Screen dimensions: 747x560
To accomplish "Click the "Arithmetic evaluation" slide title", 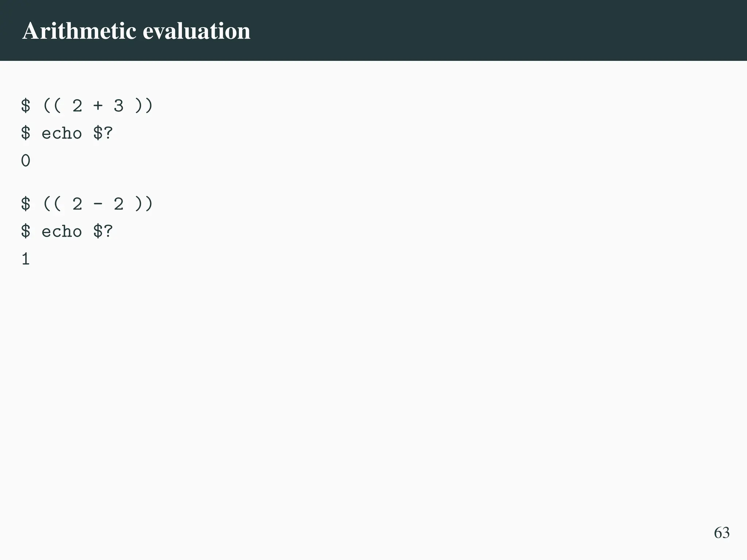I will tap(136, 31).
